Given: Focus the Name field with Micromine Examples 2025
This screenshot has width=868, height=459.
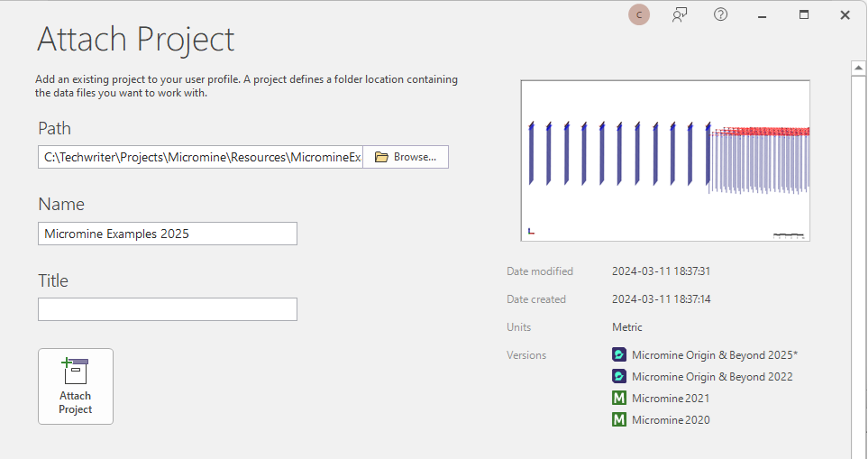Looking at the screenshot, I should click(168, 234).
